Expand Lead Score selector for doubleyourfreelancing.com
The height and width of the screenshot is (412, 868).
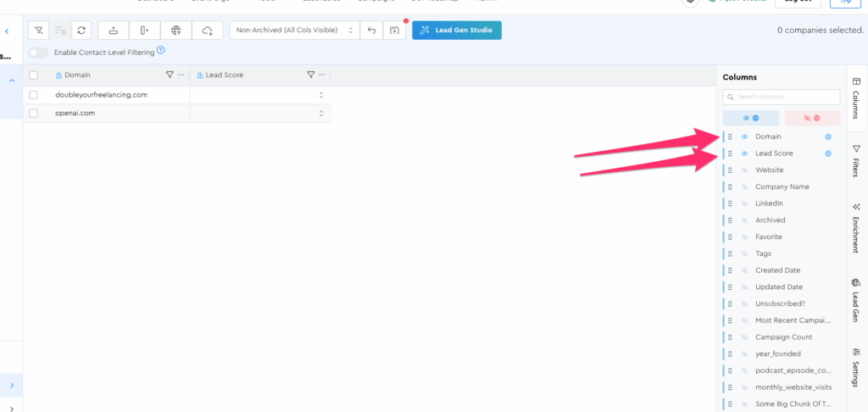(x=321, y=95)
